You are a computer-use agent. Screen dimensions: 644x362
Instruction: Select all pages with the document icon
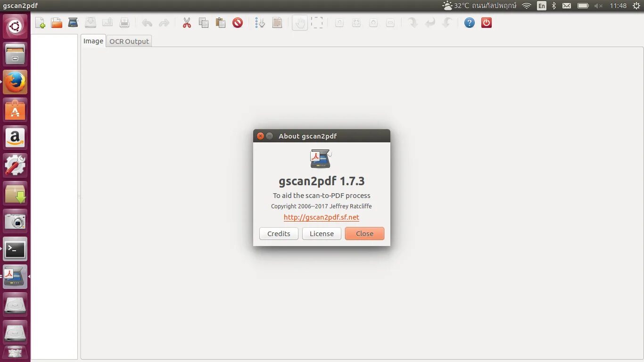point(277,23)
